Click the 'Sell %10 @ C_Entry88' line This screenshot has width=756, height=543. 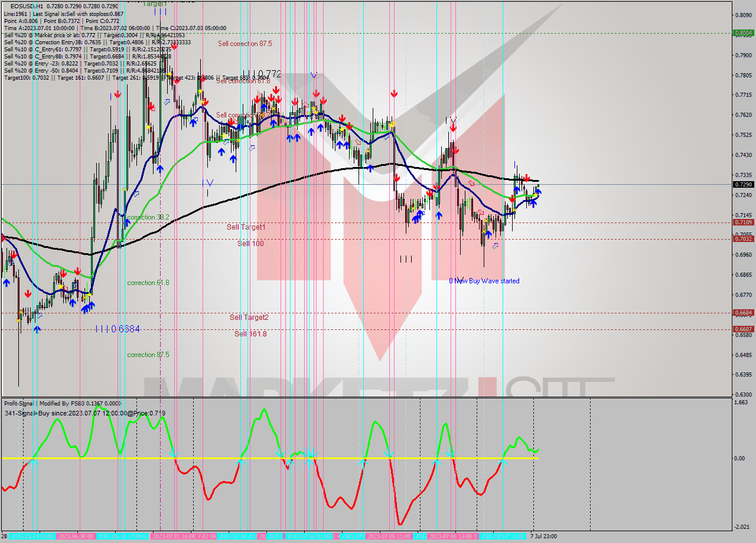[87, 56]
